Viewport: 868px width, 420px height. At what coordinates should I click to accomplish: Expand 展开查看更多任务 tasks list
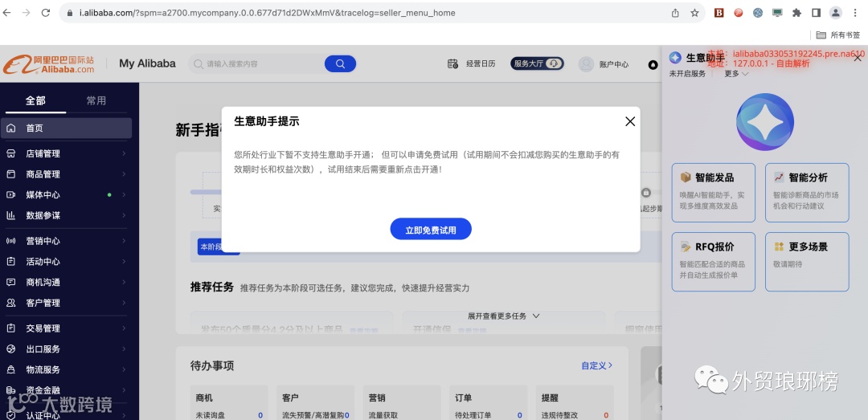[x=503, y=316]
